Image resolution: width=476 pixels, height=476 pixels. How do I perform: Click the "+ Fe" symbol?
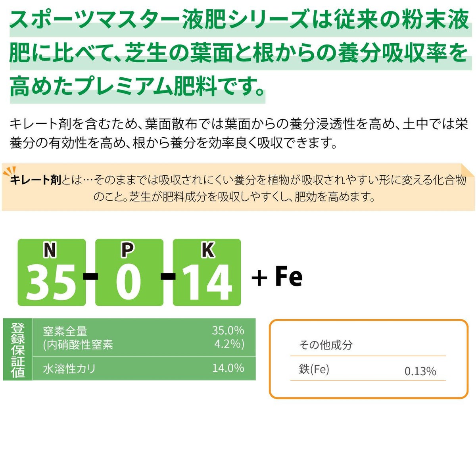pos(277,276)
